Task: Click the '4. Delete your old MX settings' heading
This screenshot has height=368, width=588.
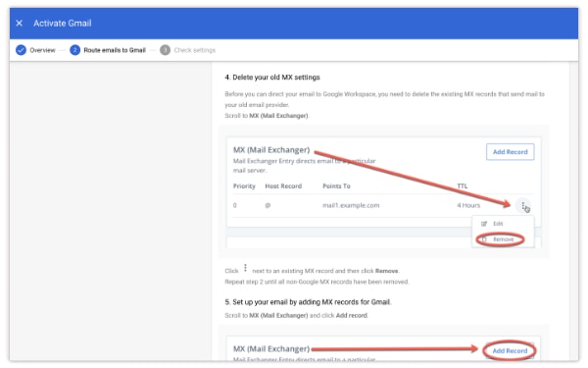Action: [x=272, y=78]
